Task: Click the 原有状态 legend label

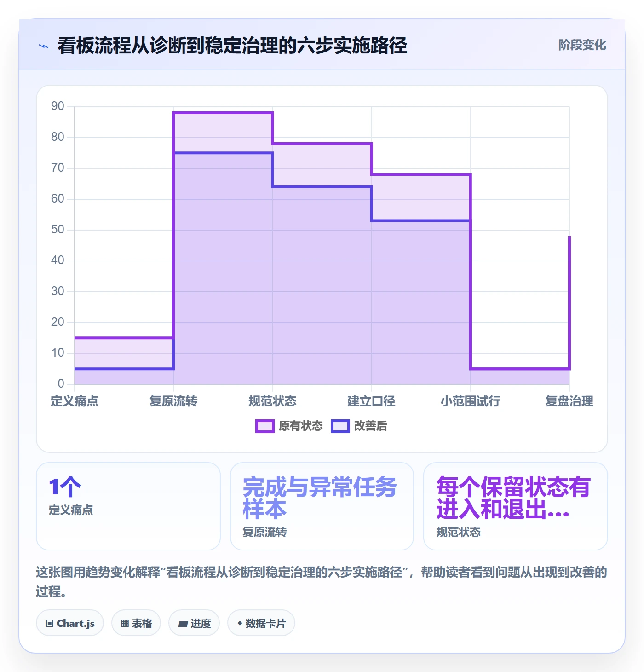Action: coord(301,426)
